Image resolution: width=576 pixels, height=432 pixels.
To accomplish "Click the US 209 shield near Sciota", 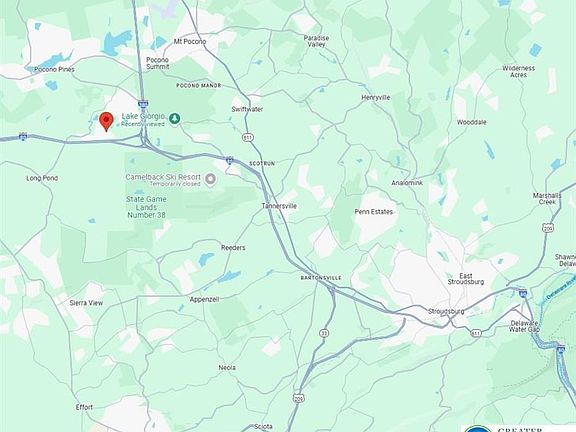I will pyautogui.click(x=298, y=398).
